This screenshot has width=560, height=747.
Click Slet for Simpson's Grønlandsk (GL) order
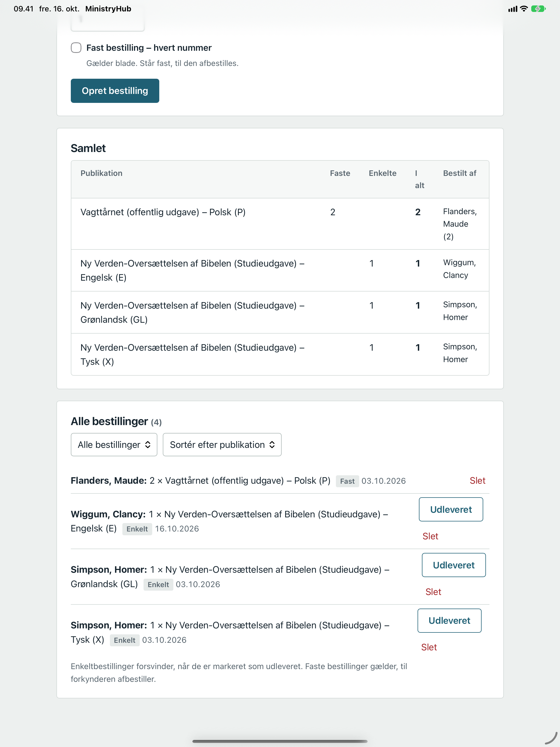click(x=433, y=592)
